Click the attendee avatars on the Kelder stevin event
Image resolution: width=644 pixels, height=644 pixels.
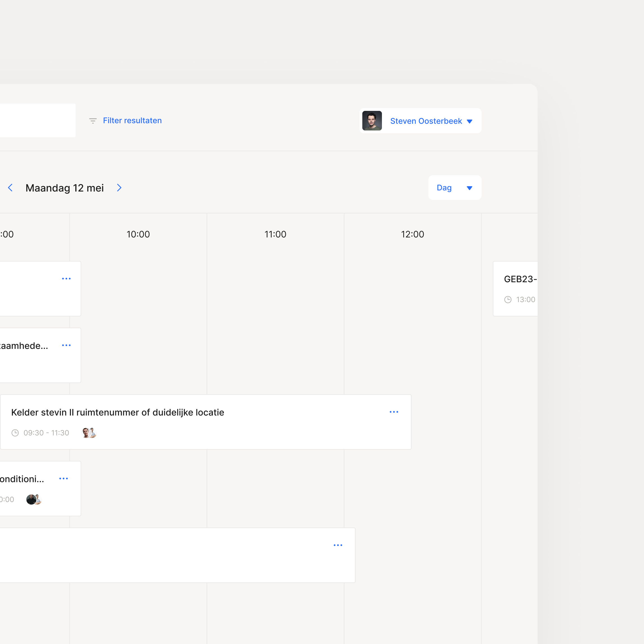[89, 433]
